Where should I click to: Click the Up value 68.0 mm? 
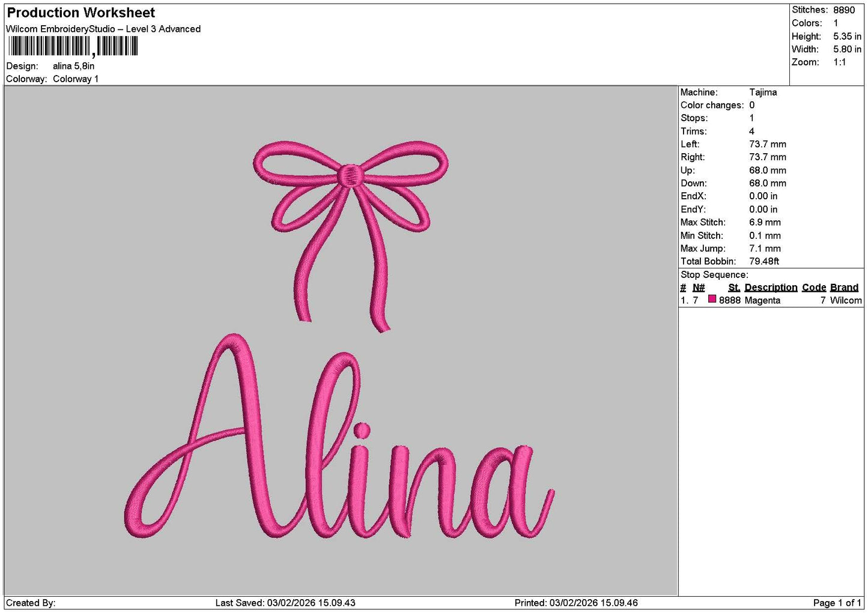pyautogui.click(x=768, y=171)
